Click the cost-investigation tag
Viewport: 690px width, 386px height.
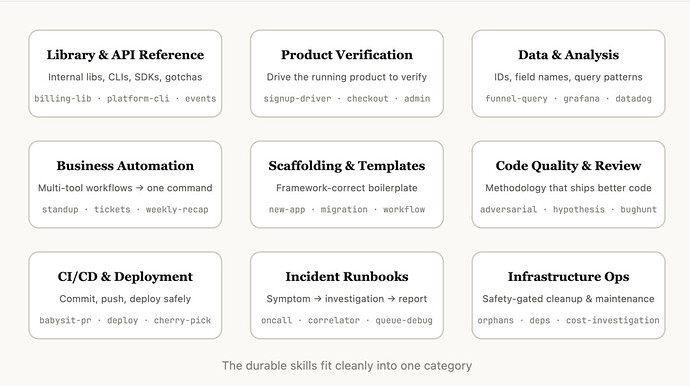[613, 320]
